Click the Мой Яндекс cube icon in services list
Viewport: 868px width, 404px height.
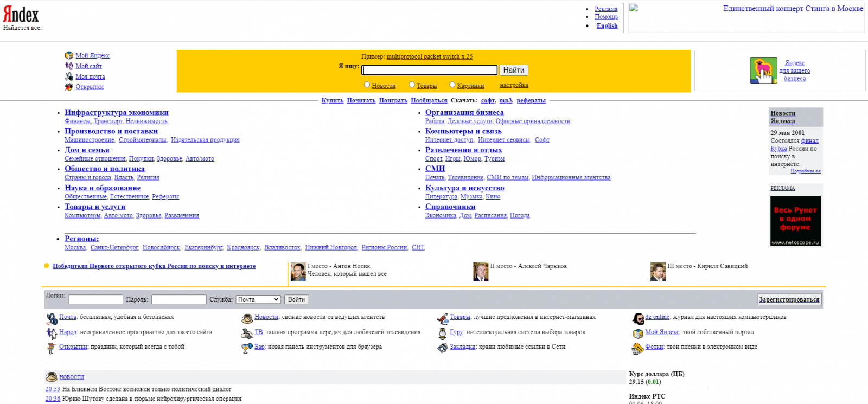638,333
